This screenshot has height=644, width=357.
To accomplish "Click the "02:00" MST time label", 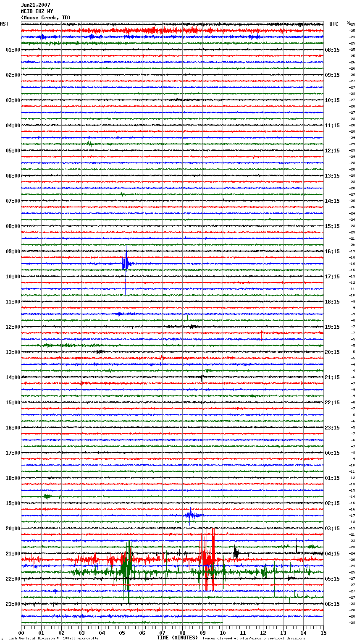I will pyautogui.click(x=13, y=75).
